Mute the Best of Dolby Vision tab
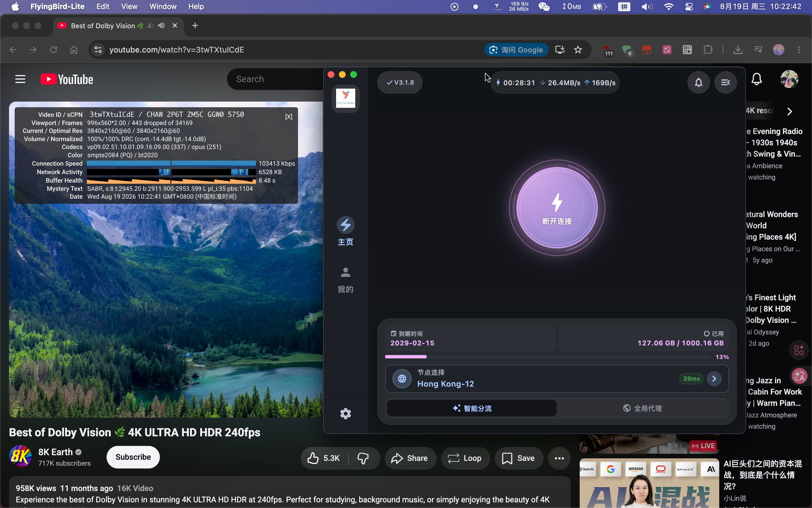Image resolution: width=812 pixels, height=508 pixels. [x=161, y=25]
